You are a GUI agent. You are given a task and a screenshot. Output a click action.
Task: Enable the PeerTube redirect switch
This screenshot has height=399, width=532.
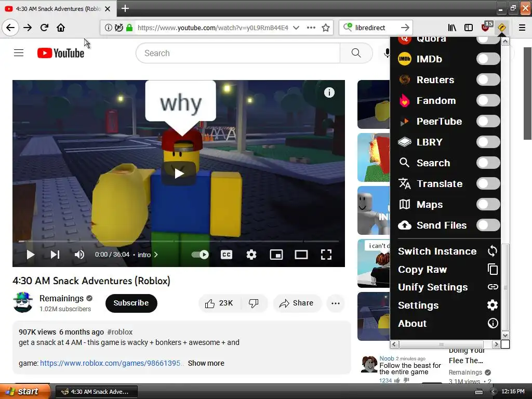tap(488, 121)
